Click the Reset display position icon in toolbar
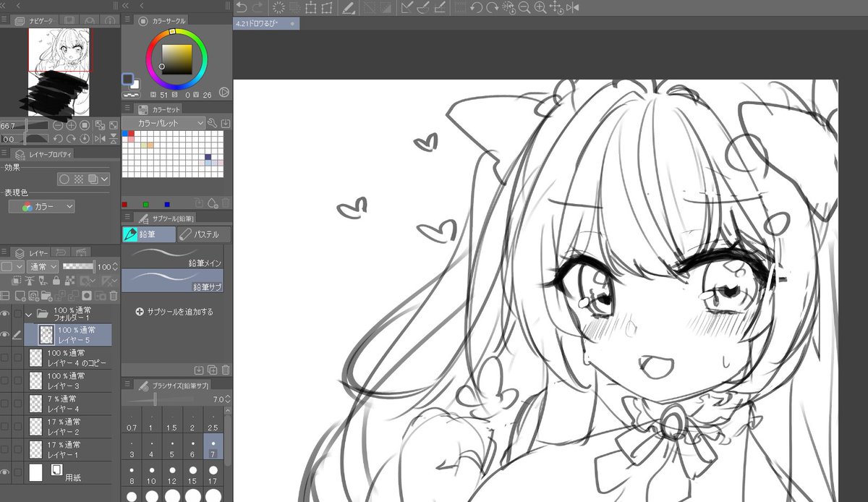The width and height of the screenshot is (868, 502). point(556,7)
